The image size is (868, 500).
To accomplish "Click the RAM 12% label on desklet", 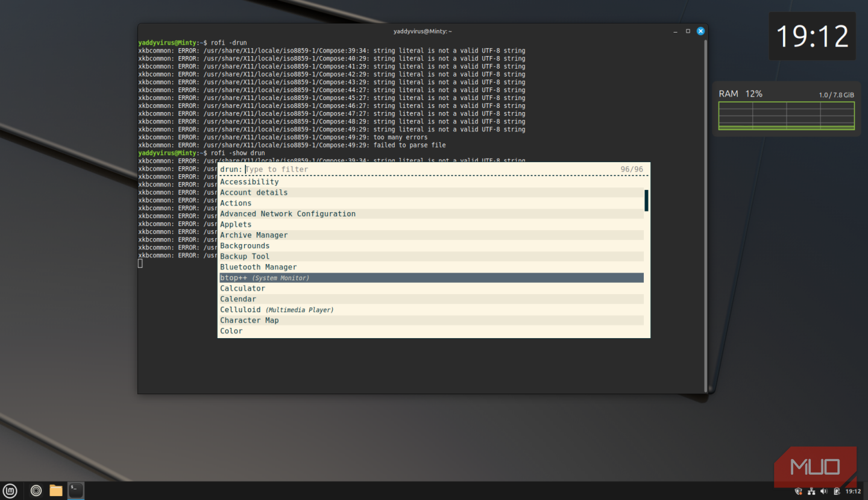I will pyautogui.click(x=740, y=94).
